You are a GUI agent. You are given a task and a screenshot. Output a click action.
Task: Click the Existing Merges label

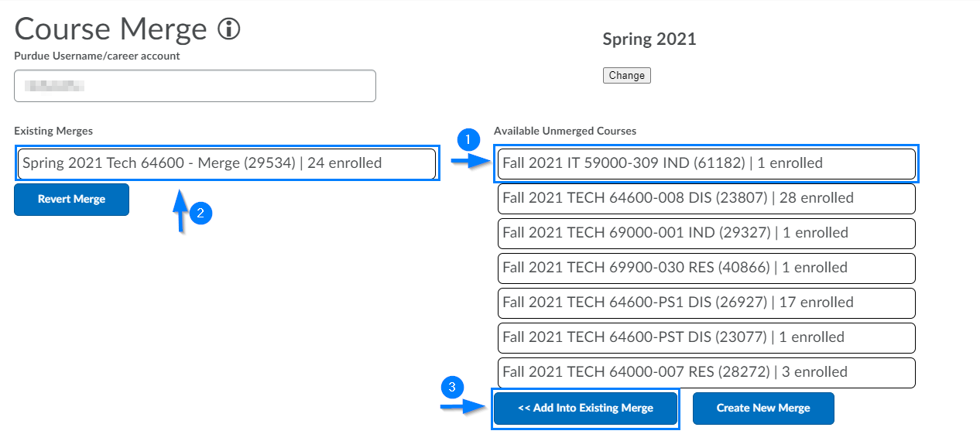[53, 132]
